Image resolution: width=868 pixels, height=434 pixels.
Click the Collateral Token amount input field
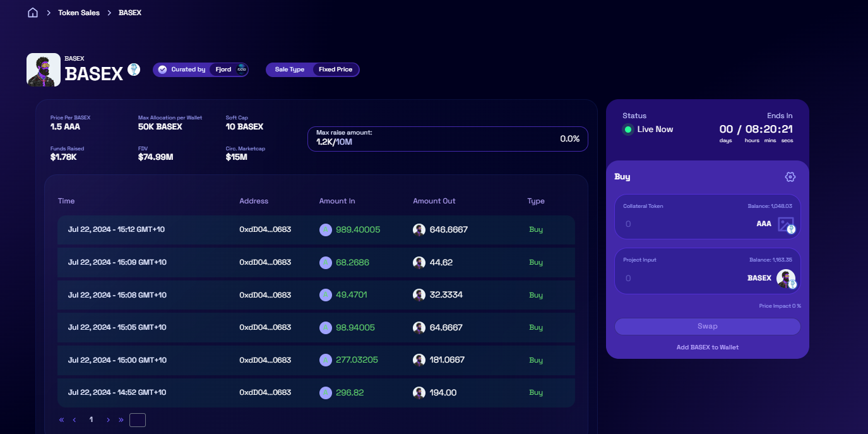point(682,224)
